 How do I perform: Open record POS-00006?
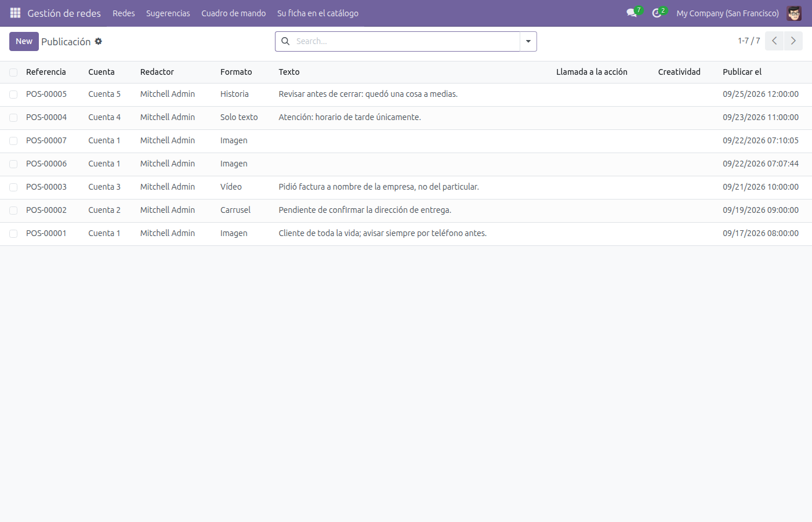pos(46,164)
